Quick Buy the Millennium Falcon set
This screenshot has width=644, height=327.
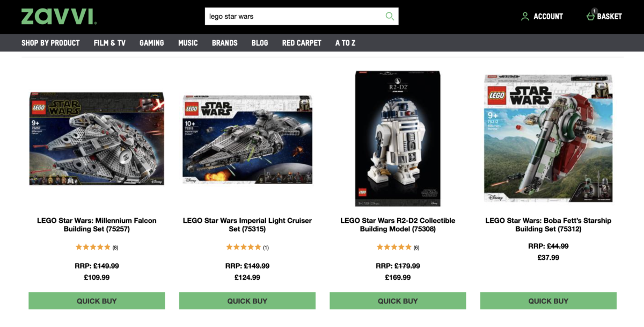pyautogui.click(x=97, y=301)
